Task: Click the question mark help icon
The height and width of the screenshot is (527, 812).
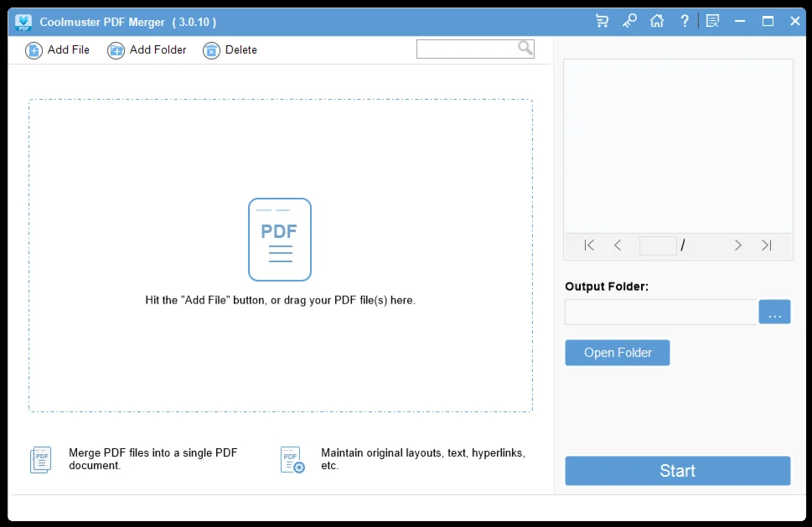Action: point(685,21)
